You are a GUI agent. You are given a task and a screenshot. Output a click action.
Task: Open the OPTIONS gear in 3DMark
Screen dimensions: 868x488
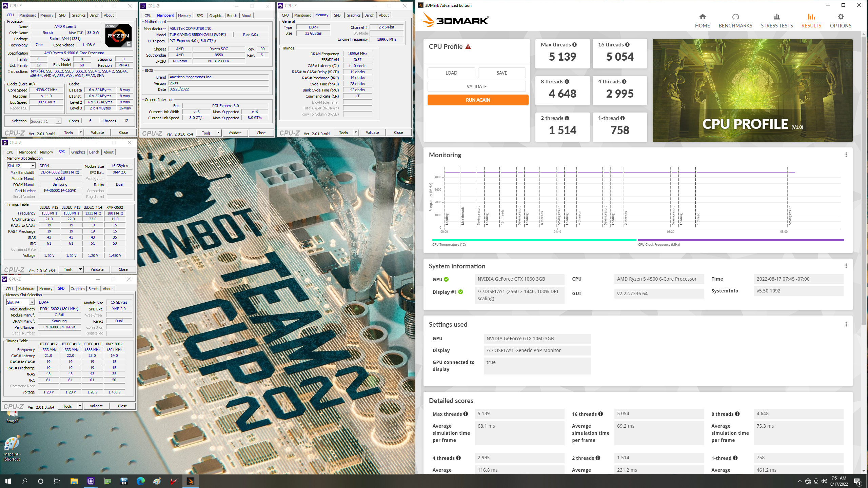(x=841, y=21)
